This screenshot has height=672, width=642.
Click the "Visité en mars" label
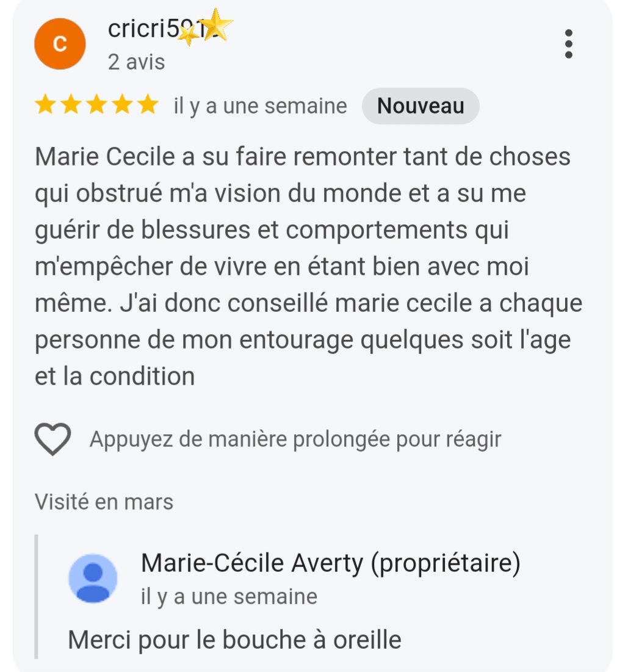104,502
